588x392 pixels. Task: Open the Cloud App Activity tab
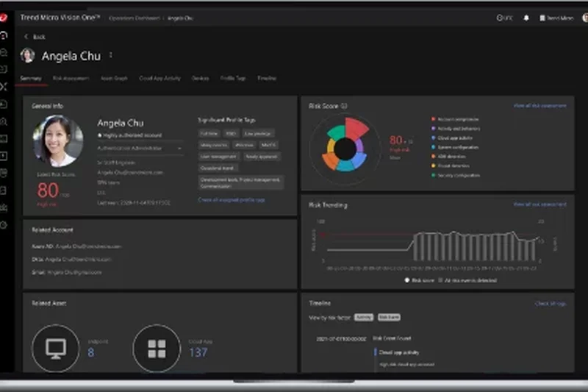coord(159,79)
